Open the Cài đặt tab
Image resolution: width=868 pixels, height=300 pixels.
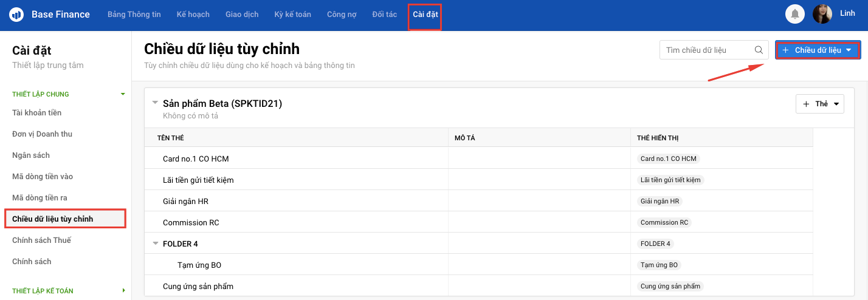pos(425,14)
